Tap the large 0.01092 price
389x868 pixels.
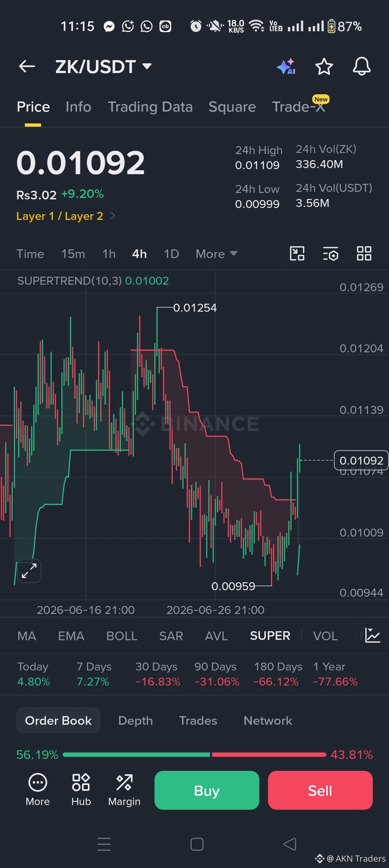[x=80, y=163]
